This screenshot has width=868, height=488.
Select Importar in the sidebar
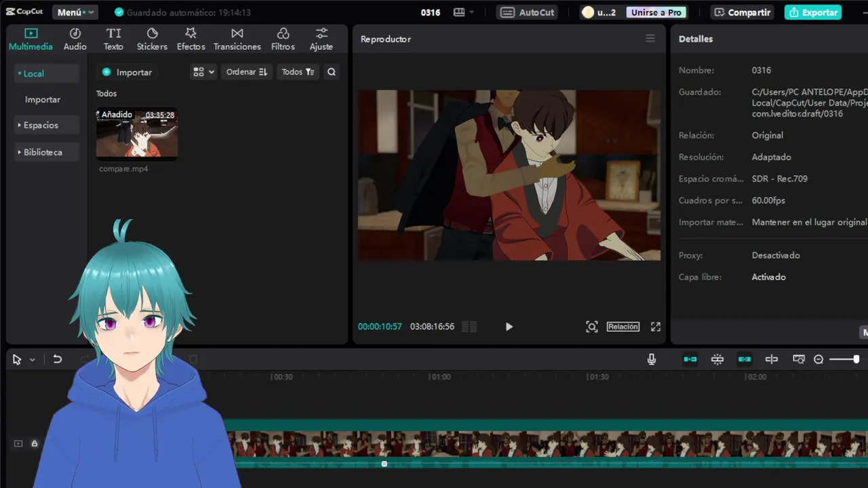43,99
